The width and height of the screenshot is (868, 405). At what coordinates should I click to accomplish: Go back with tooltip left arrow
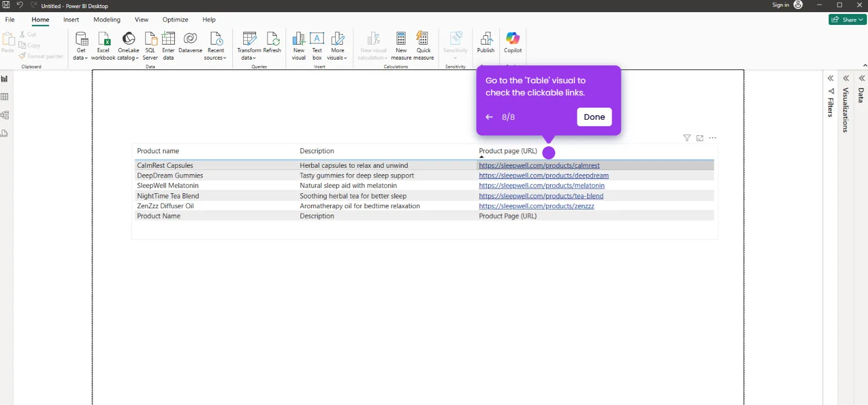pos(489,117)
